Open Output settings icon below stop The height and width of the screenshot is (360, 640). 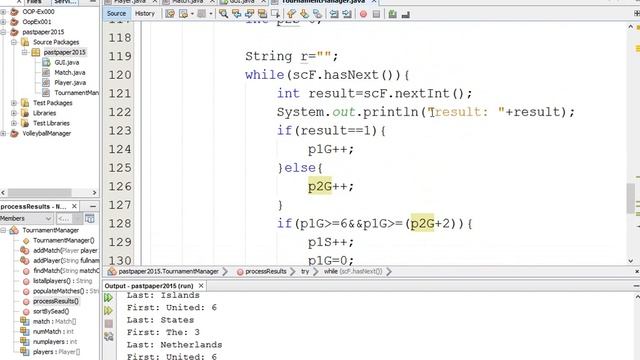[109, 336]
